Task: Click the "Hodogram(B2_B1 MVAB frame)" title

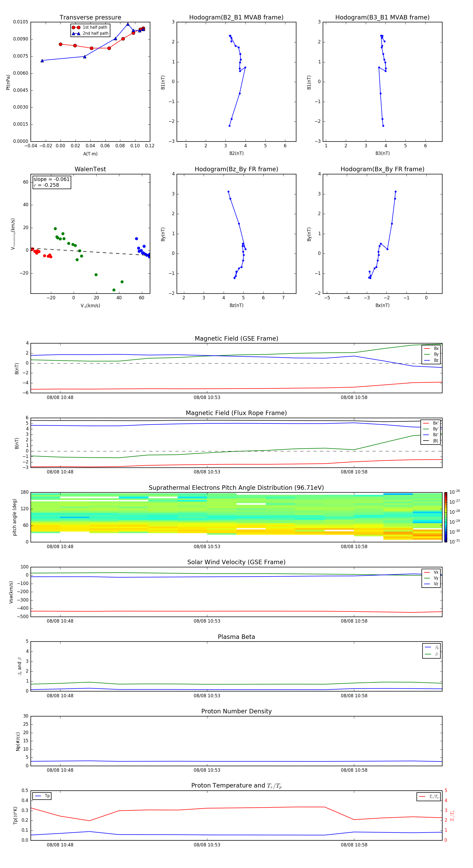Action: click(236, 18)
